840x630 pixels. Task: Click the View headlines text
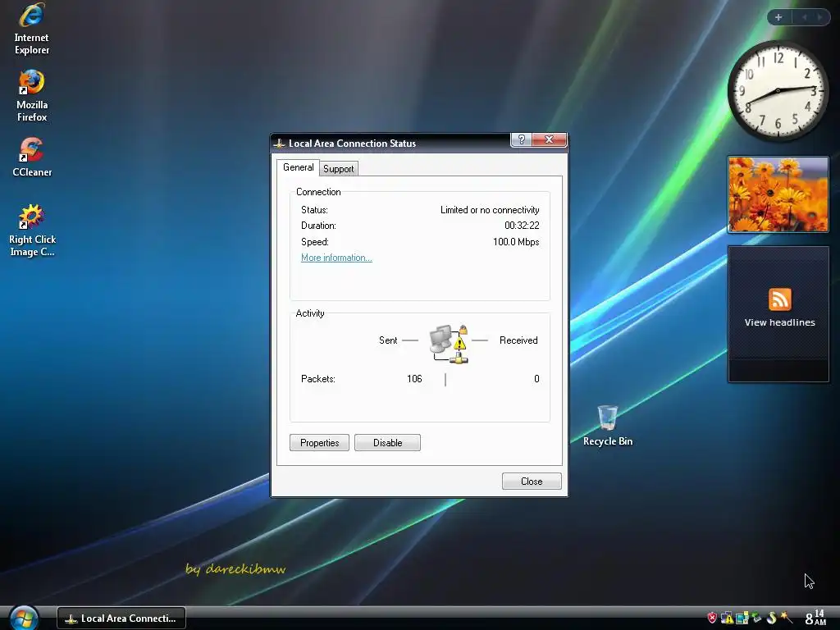(x=779, y=322)
